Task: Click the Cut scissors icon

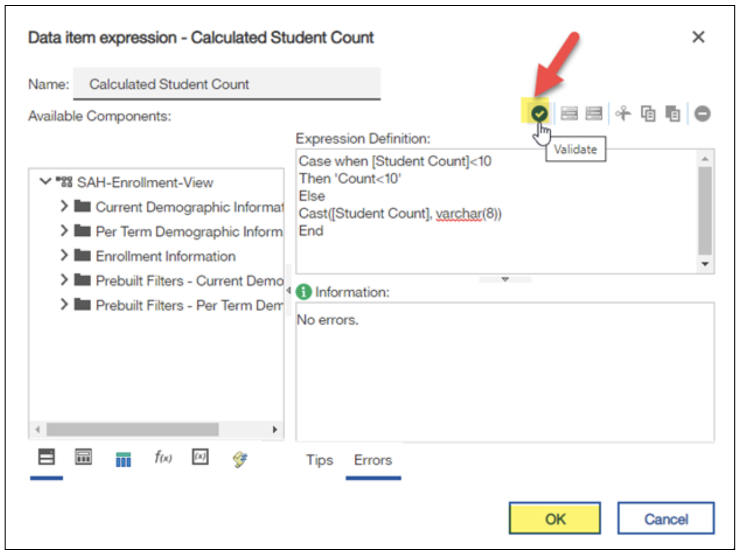Action: [623, 113]
